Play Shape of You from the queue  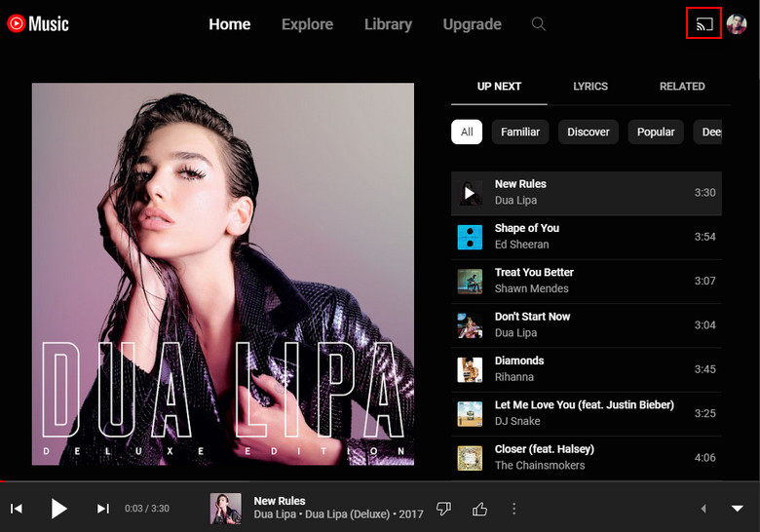pyautogui.click(x=526, y=228)
